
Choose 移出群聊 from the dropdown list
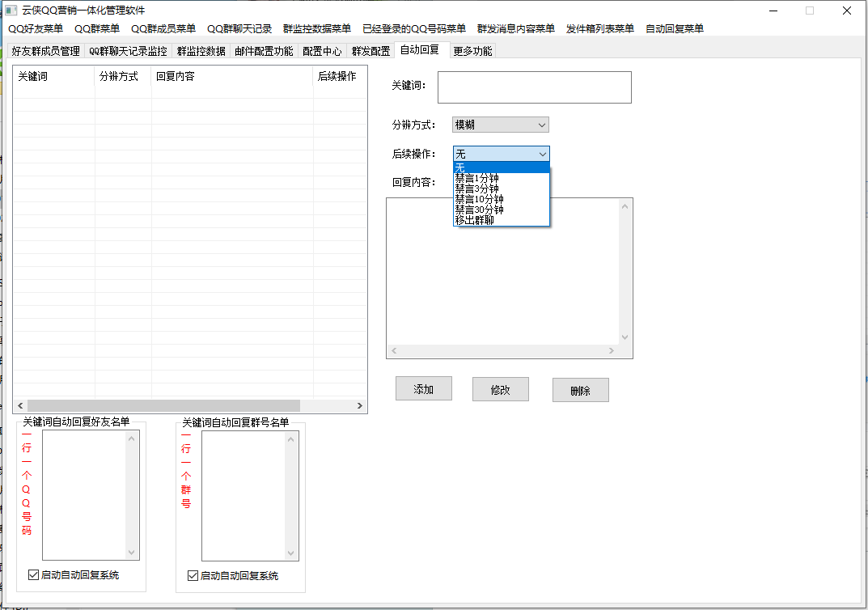click(x=501, y=220)
